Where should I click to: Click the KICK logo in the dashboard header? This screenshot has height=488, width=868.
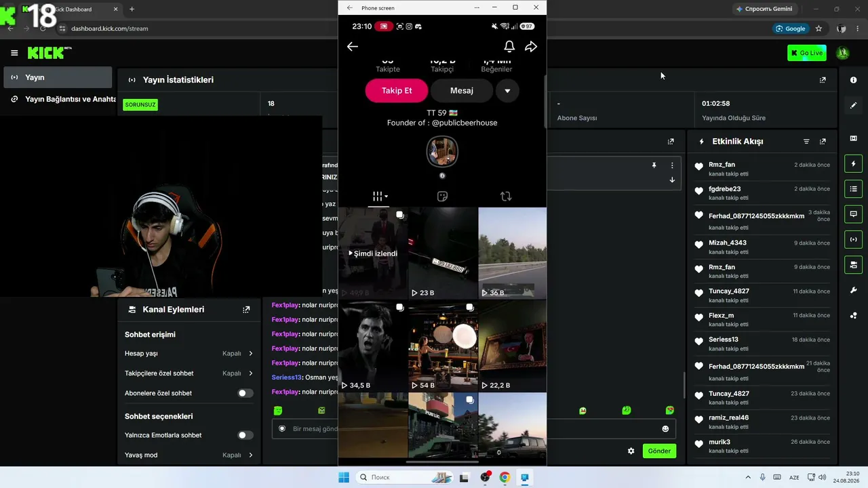(50, 53)
